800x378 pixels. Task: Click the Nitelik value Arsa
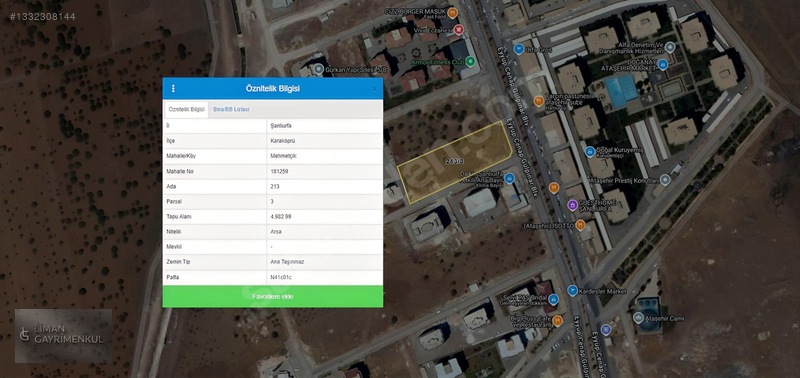pos(276,232)
